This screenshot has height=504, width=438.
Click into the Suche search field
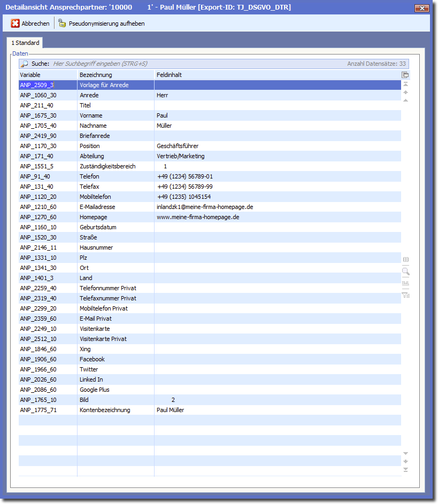(x=198, y=64)
